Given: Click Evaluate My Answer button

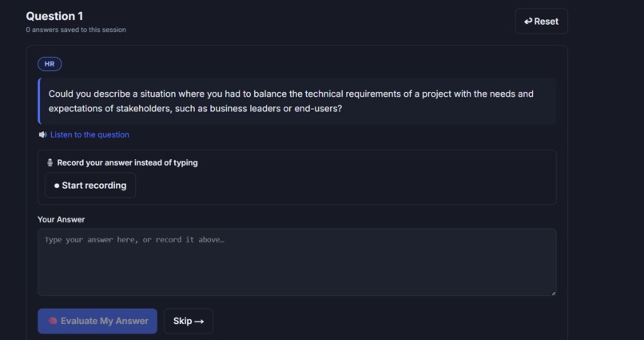Looking at the screenshot, I should (97, 321).
